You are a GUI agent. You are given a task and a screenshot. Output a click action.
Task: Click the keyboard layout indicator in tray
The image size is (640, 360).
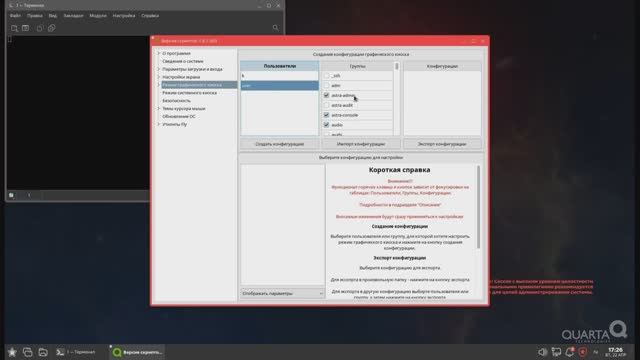(x=596, y=352)
